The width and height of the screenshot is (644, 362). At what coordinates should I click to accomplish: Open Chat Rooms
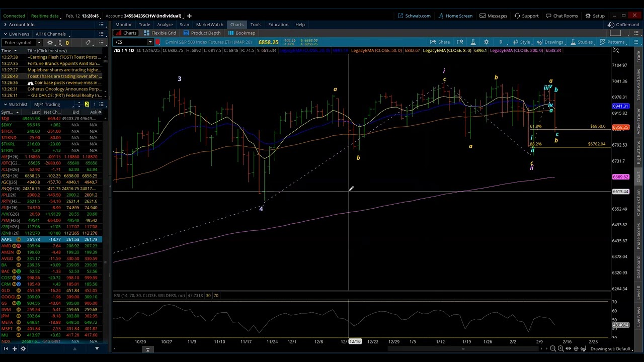click(x=561, y=16)
